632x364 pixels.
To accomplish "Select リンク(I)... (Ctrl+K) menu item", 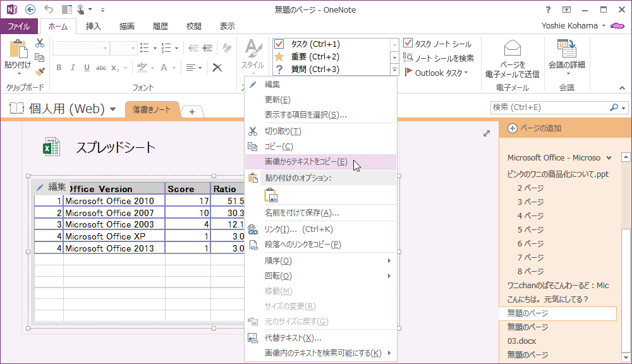I will [321, 229].
